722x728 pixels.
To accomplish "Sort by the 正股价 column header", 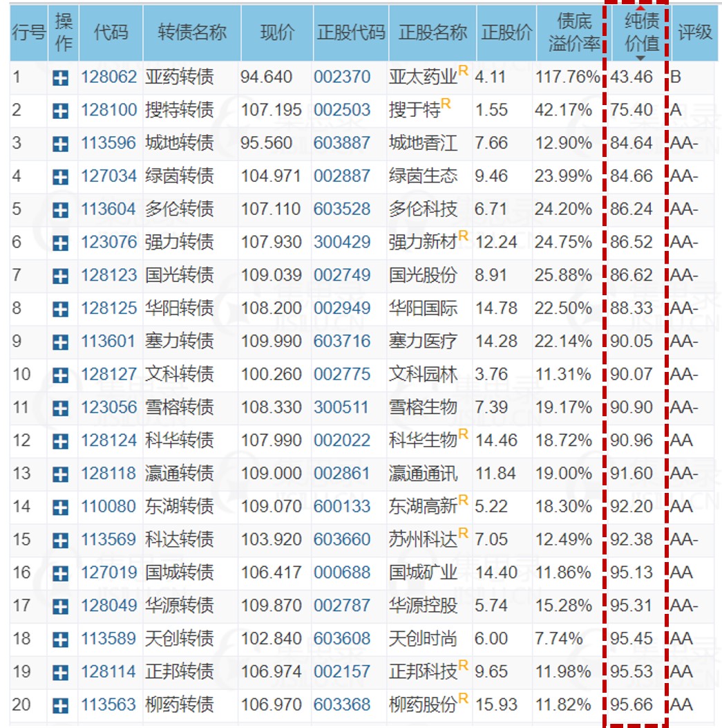I will point(506,32).
